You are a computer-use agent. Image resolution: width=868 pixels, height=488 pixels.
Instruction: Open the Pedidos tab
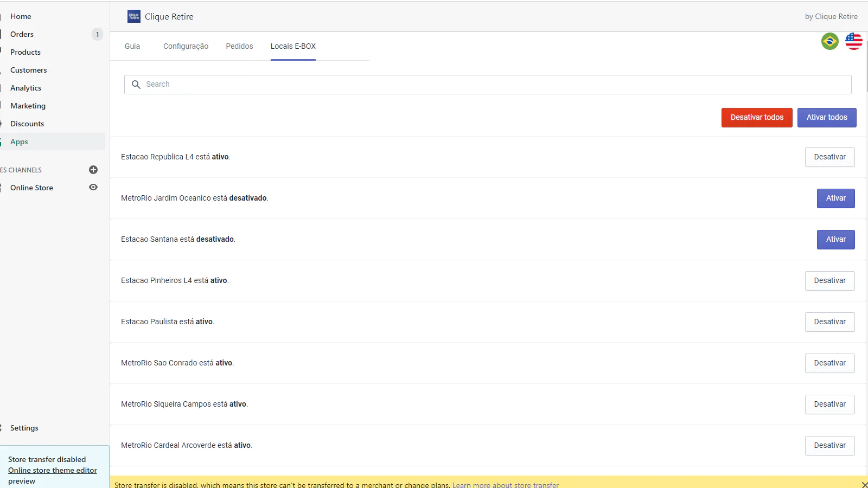tap(239, 46)
